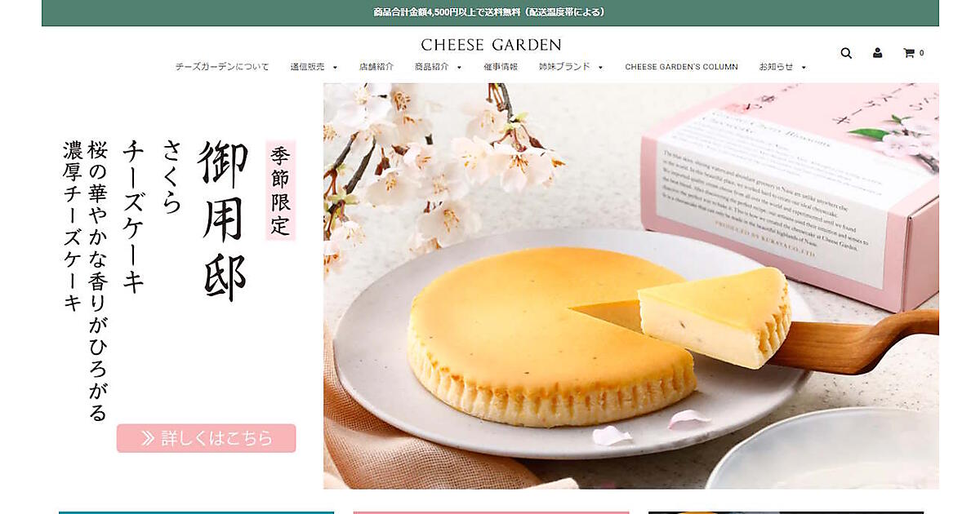Open the shopping cart icon
980x514 pixels.
[x=908, y=53]
